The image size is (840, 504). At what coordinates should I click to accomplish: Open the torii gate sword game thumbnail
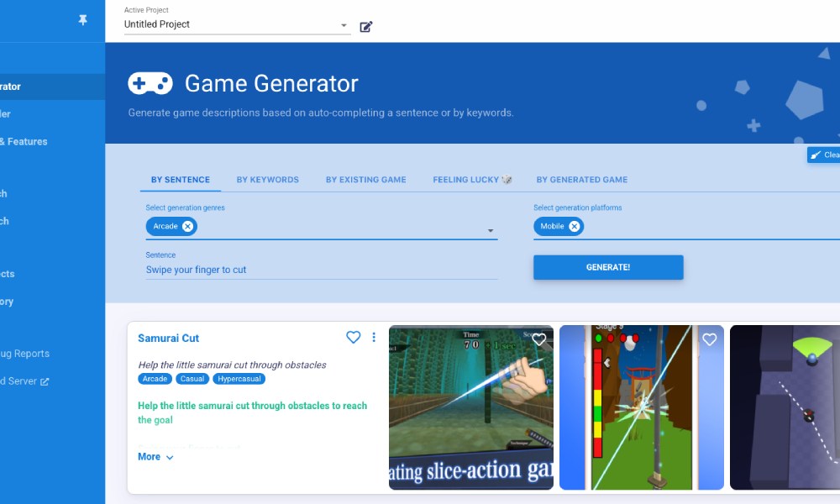641,407
